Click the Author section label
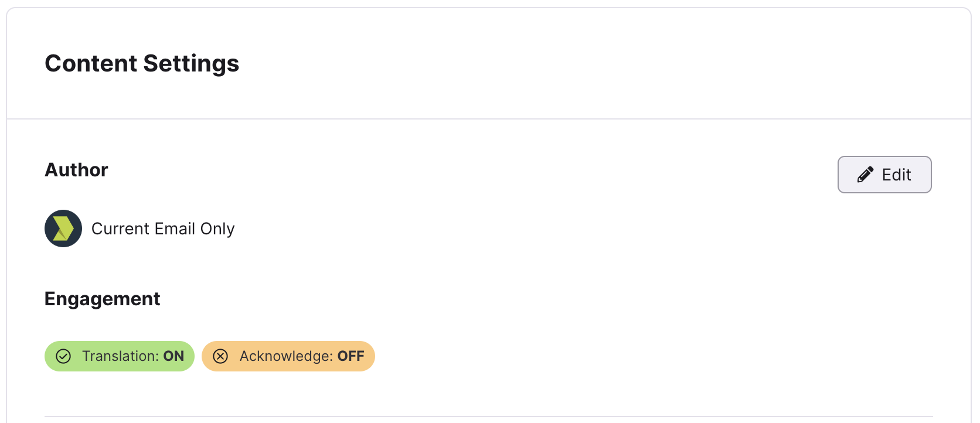The height and width of the screenshot is (423, 980). coord(77,170)
